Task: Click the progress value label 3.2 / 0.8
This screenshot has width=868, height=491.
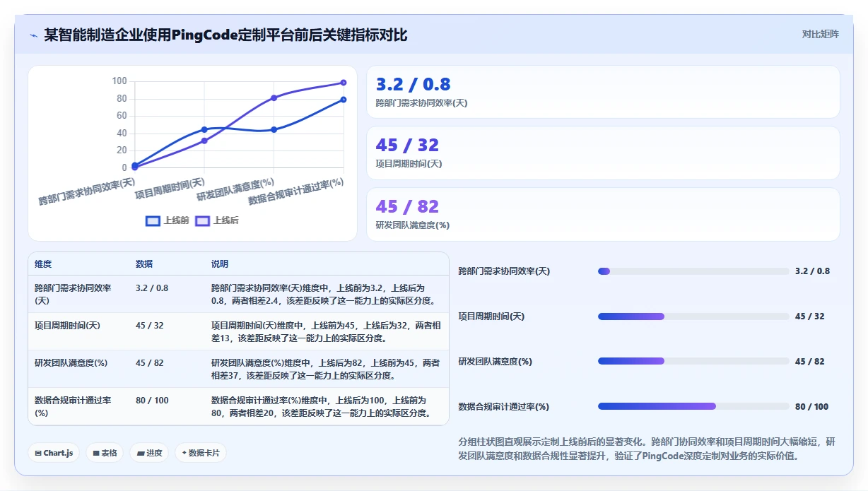Action: coord(812,271)
